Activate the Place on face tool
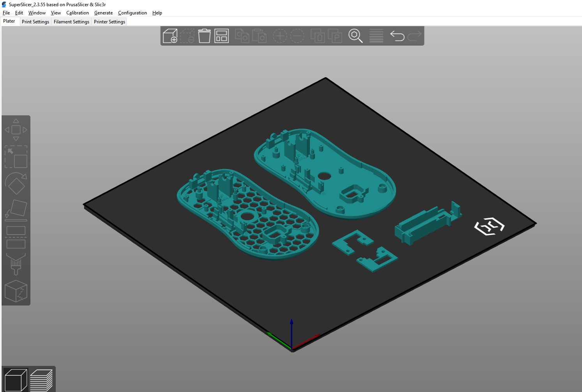 pyautogui.click(x=16, y=209)
